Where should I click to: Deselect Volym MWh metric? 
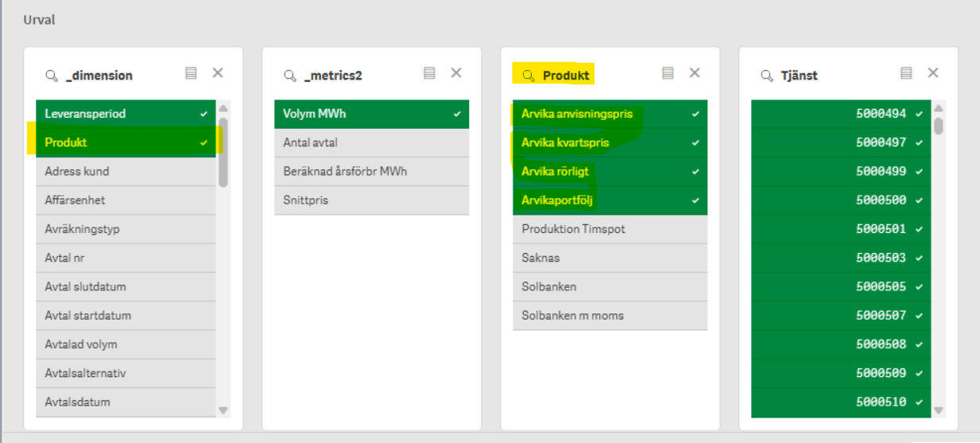[x=371, y=114]
